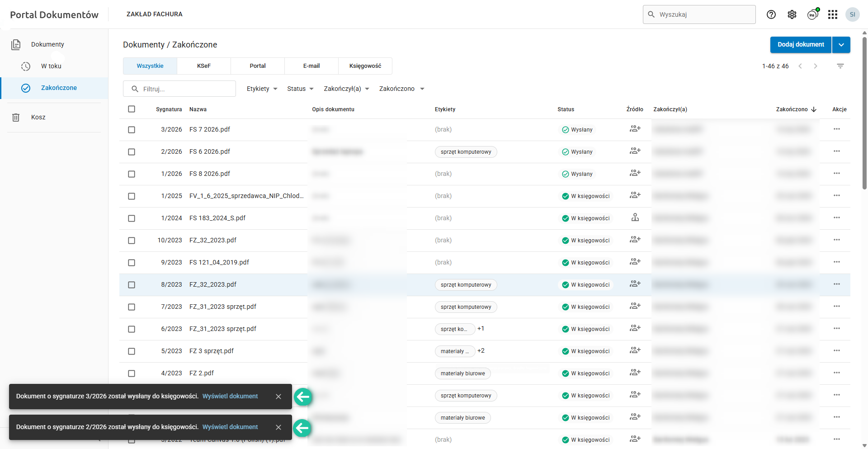
Task: Dismiss the 3/2026 sent notification
Action: click(278, 397)
